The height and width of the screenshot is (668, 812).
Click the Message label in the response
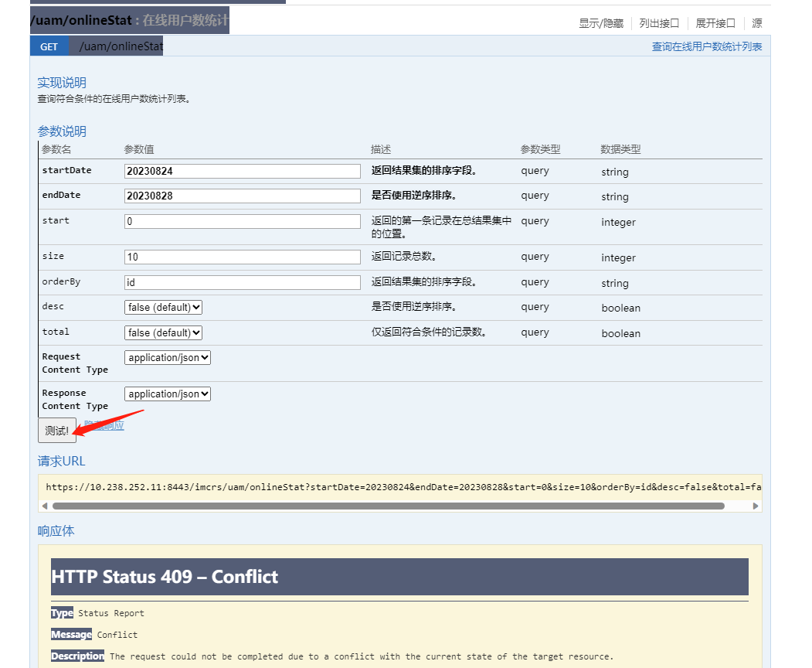pyautogui.click(x=71, y=635)
